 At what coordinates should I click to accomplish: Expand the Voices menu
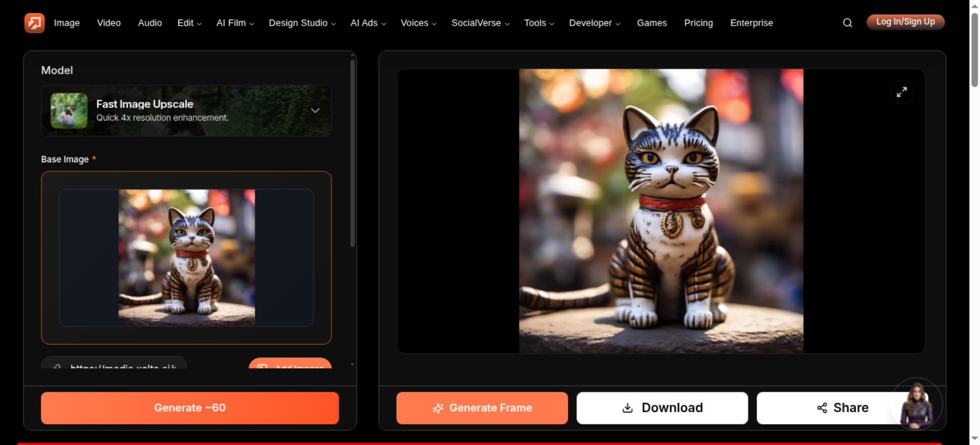[418, 23]
